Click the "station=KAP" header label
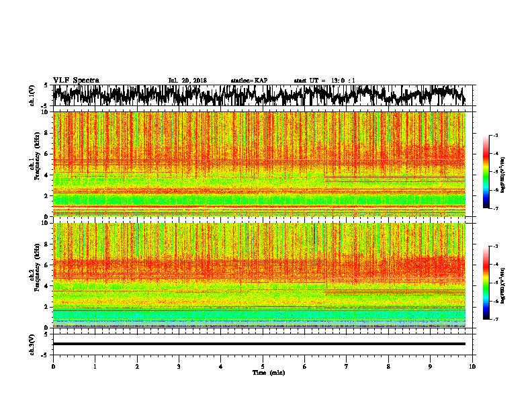This screenshot has width=532, height=411. (x=249, y=81)
